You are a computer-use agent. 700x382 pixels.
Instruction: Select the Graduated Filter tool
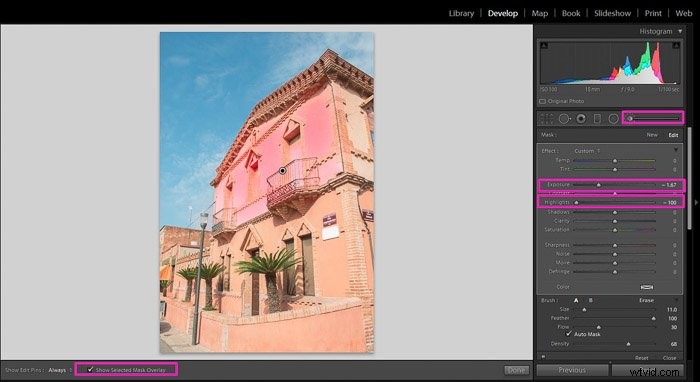pos(597,119)
